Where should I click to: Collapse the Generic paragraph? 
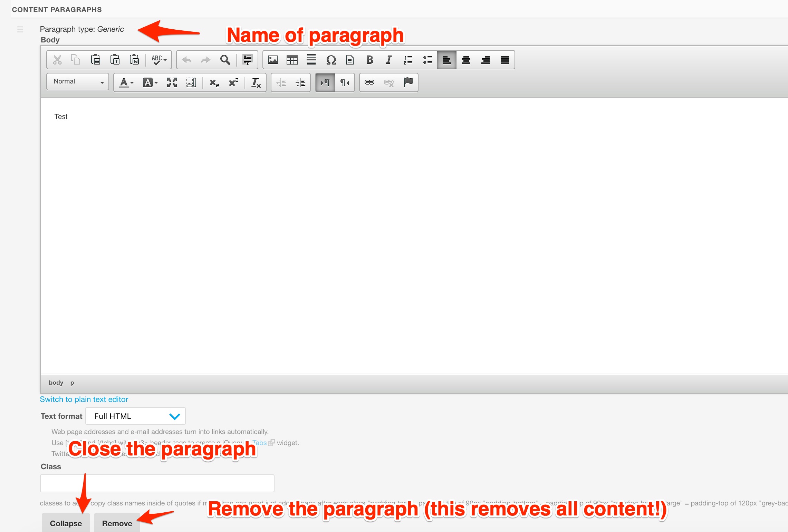[66, 523]
